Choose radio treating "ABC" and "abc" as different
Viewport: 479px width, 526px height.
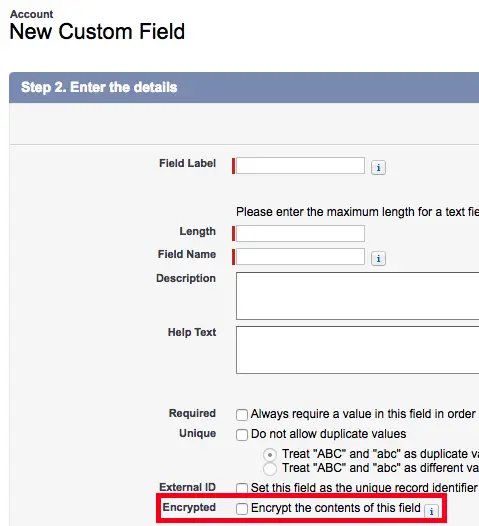tap(270, 469)
